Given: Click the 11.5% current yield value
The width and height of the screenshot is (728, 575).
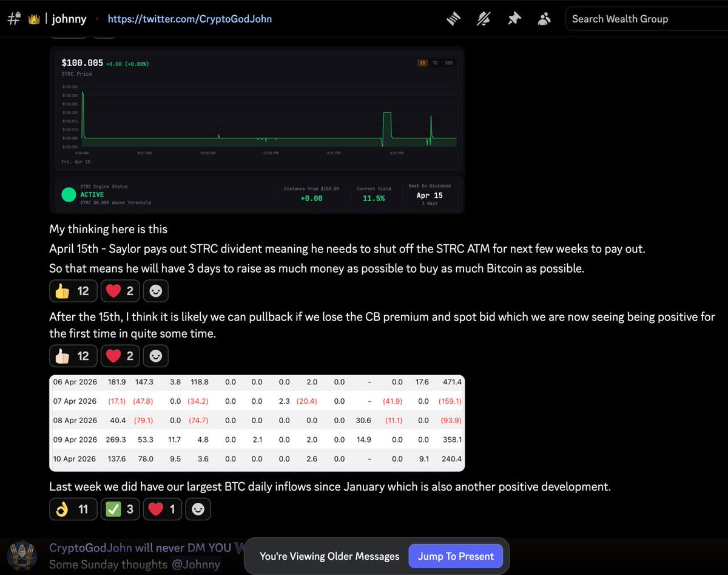Looking at the screenshot, I should pyautogui.click(x=374, y=199).
